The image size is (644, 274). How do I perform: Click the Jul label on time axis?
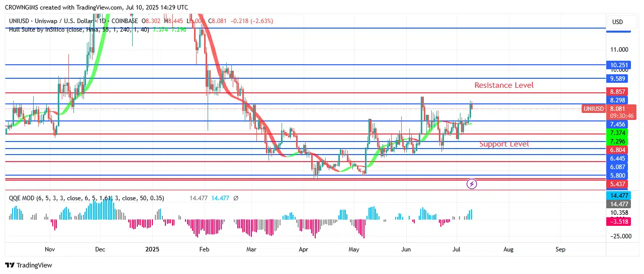456,249
